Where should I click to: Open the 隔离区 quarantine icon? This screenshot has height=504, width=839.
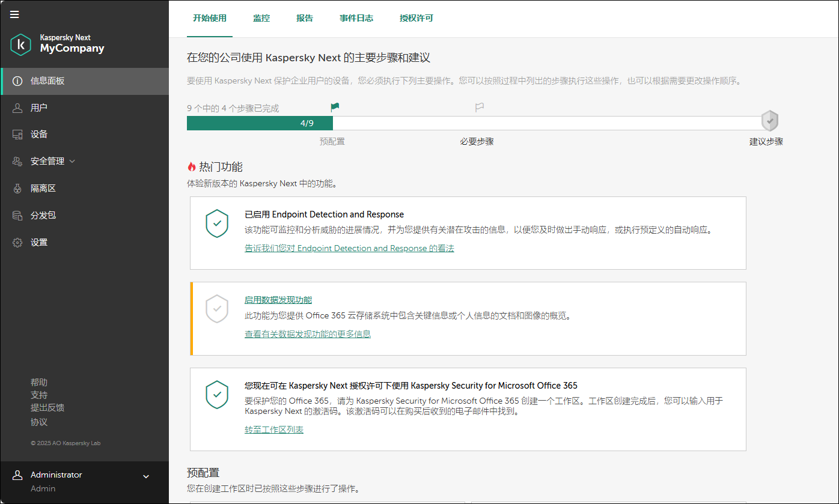(17, 188)
